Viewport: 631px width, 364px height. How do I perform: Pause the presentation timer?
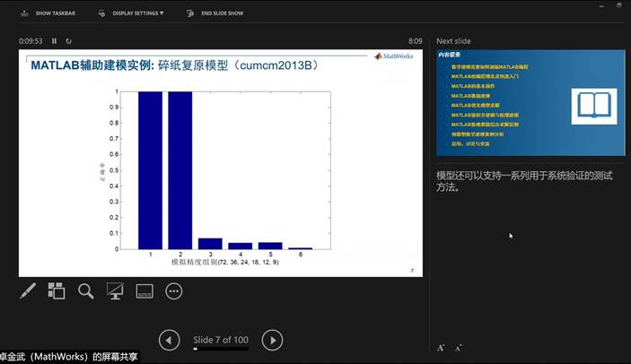click(x=54, y=41)
